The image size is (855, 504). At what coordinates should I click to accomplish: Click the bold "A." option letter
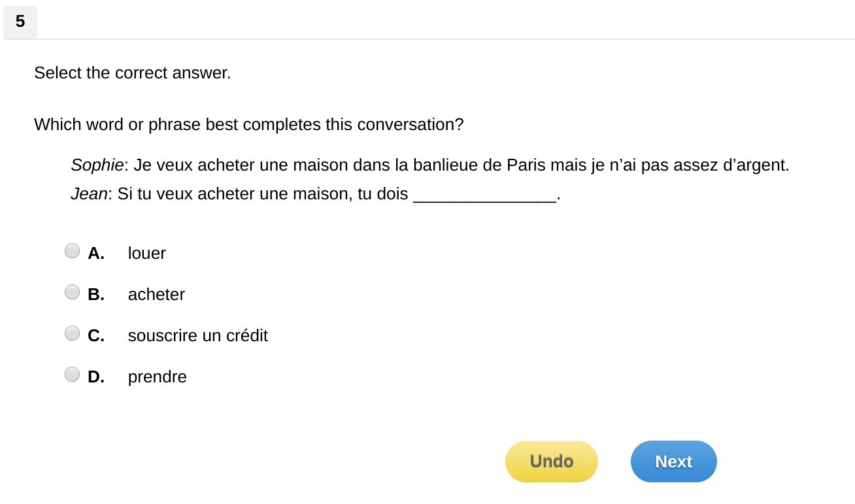96,254
